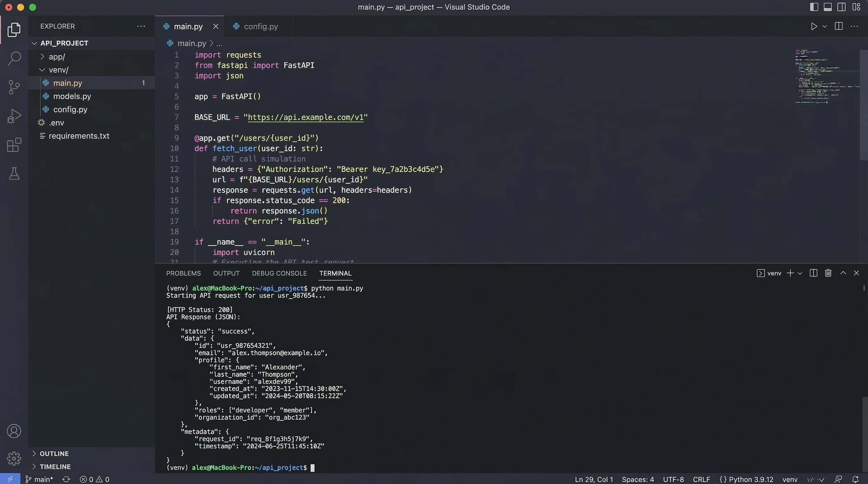Open the new terminal launch profile dropdown

(x=800, y=273)
